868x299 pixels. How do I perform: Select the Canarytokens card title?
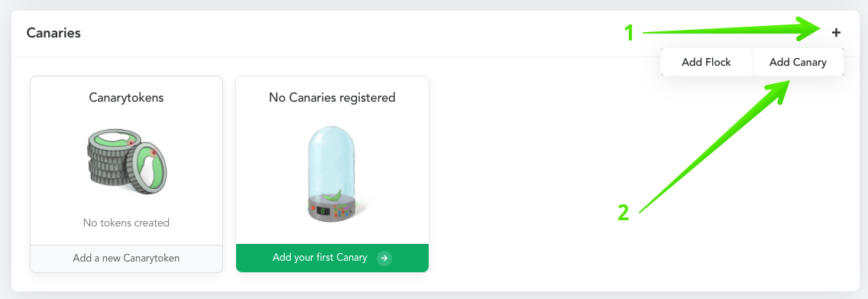click(126, 98)
